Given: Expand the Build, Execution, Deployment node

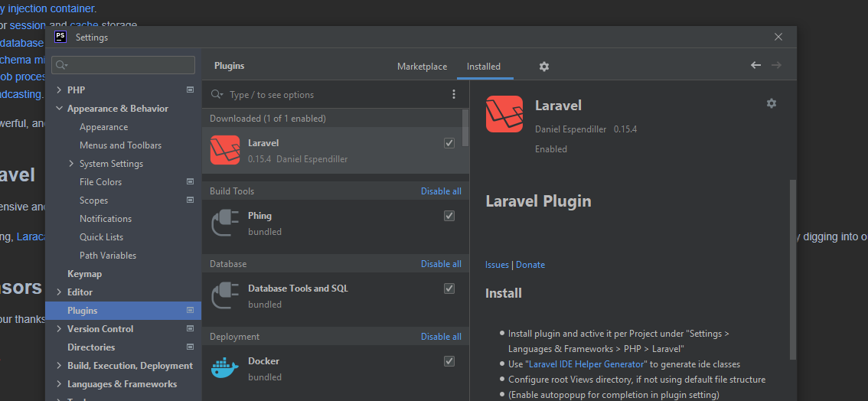Looking at the screenshot, I should click(60, 366).
